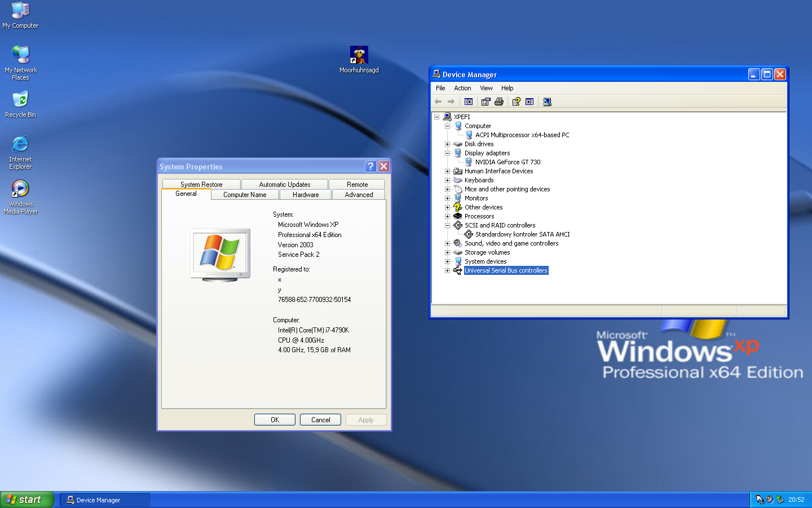Image resolution: width=812 pixels, height=508 pixels.
Task: Switch to the Computer Name tab
Action: tap(245, 195)
